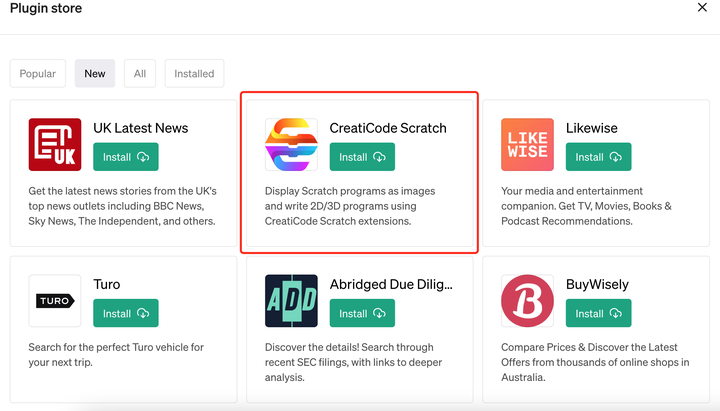
Task: Close the Plugin store dialog
Action: click(702, 8)
